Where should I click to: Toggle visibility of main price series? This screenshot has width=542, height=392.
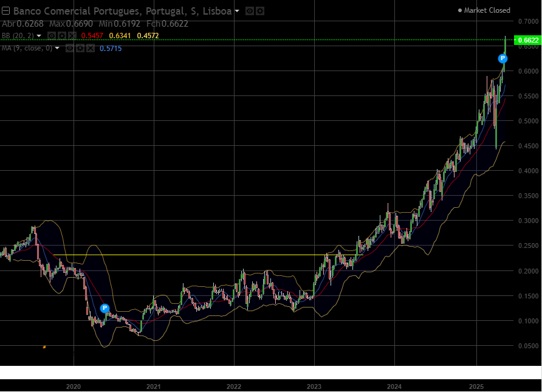click(249, 11)
